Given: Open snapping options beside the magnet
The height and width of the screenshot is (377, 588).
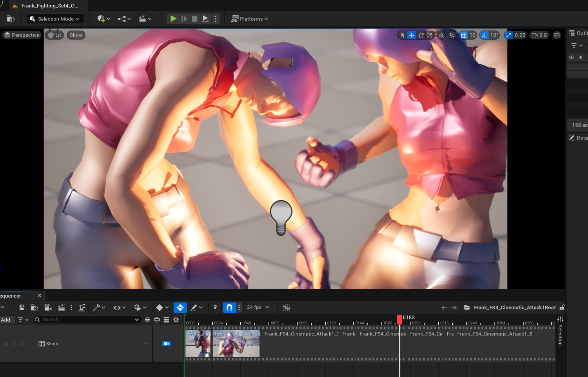Looking at the screenshot, I should pos(239,308).
